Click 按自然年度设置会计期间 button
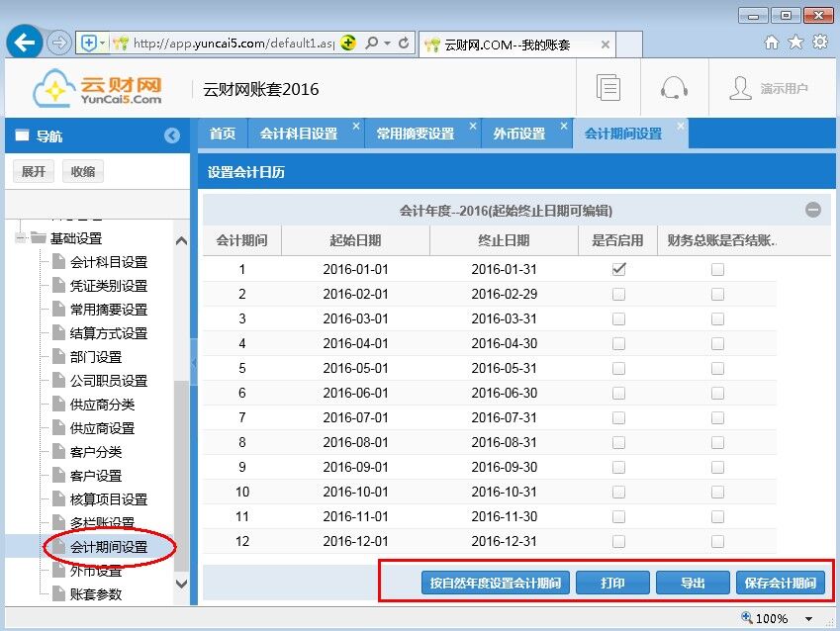The width and height of the screenshot is (840, 631). pyautogui.click(x=495, y=583)
